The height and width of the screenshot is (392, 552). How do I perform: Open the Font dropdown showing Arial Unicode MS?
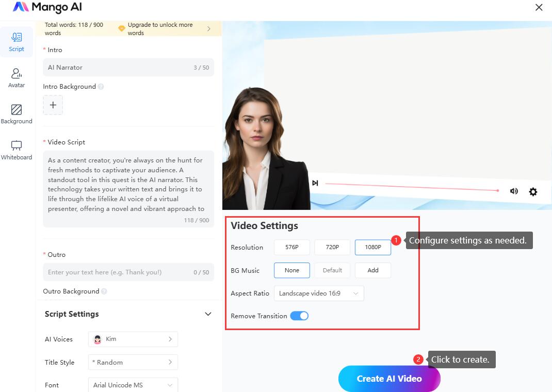coord(133,385)
